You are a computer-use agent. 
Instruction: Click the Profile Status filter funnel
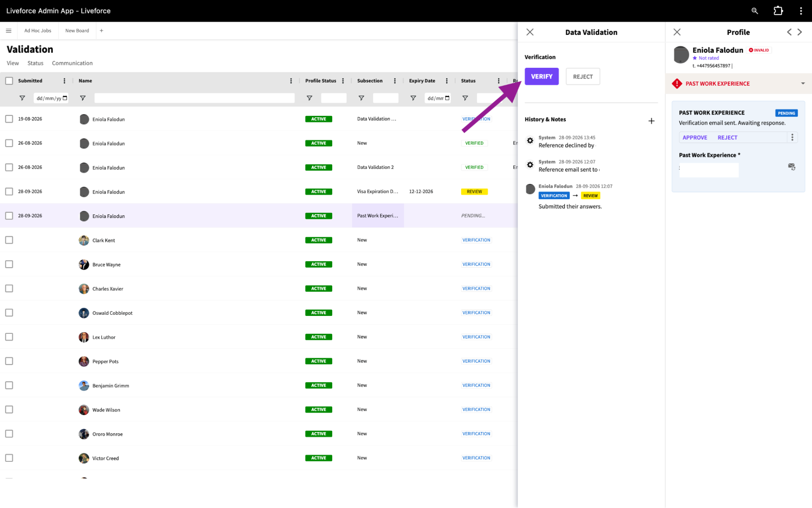[x=309, y=98]
